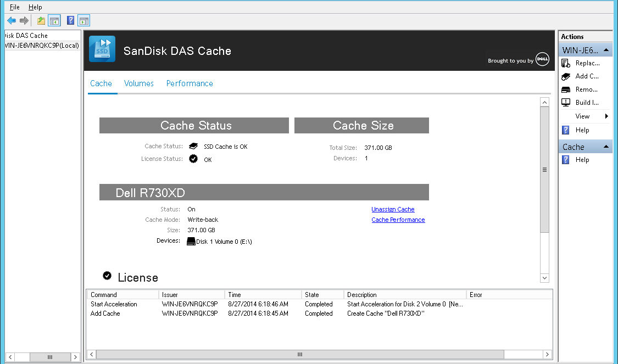Click the 8/27/2014 6:18:46 AM time cell

point(258,304)
